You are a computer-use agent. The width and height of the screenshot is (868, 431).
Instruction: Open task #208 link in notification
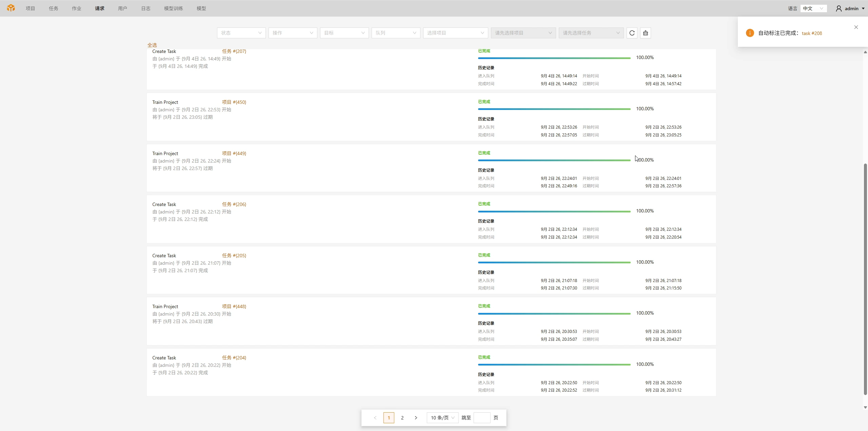[812, 33]
